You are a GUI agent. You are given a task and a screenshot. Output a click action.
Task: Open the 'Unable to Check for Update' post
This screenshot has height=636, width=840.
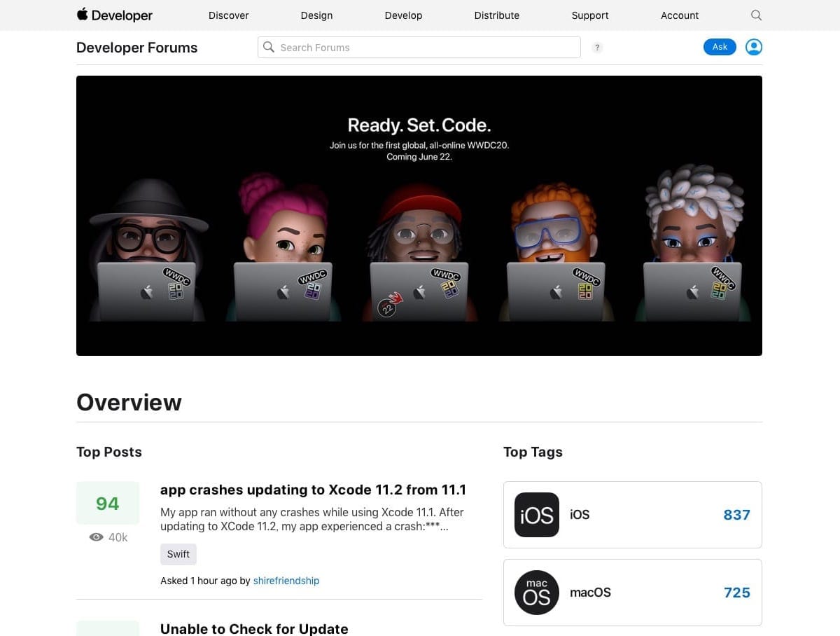[x=254, y=629]
